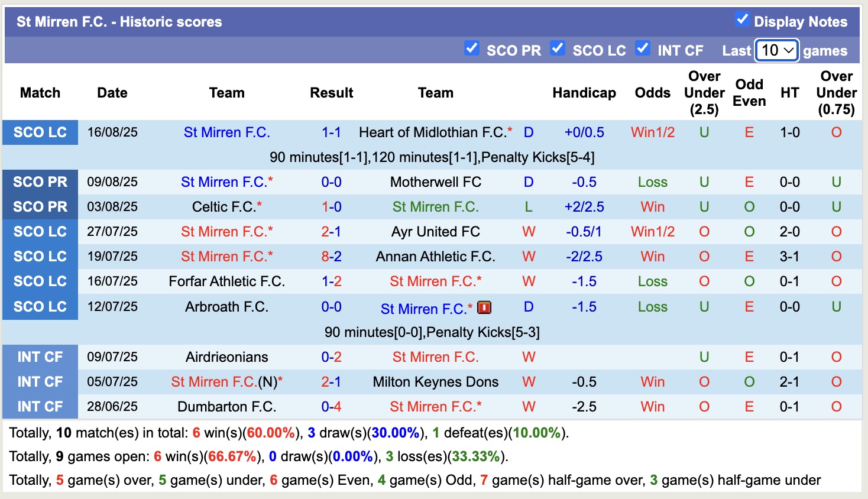Click the Celtic F.C. team name
Screen dimensions: 868x499
224,207
